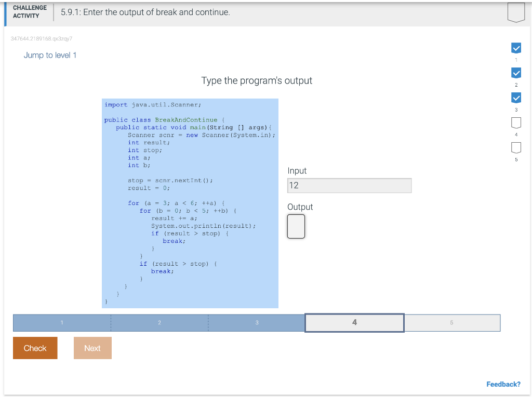The image size is (532, 397).
Task: Open the Jump to level 1 link
Action: [x=50, y=55]
